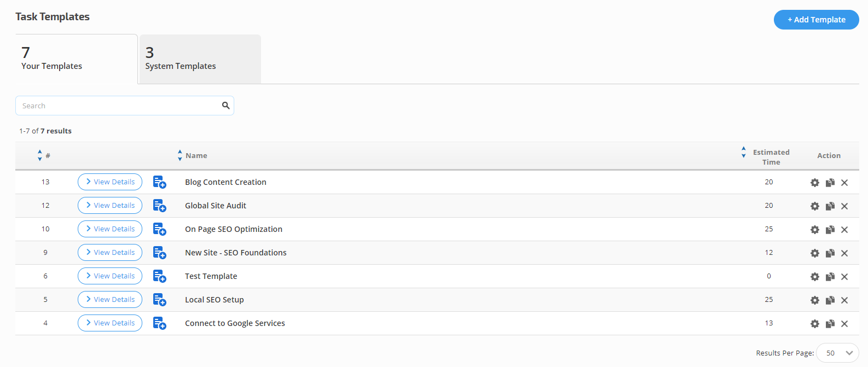868x367 pixels.
Task: Switch to System Templates tab
Action: point(200,59)
